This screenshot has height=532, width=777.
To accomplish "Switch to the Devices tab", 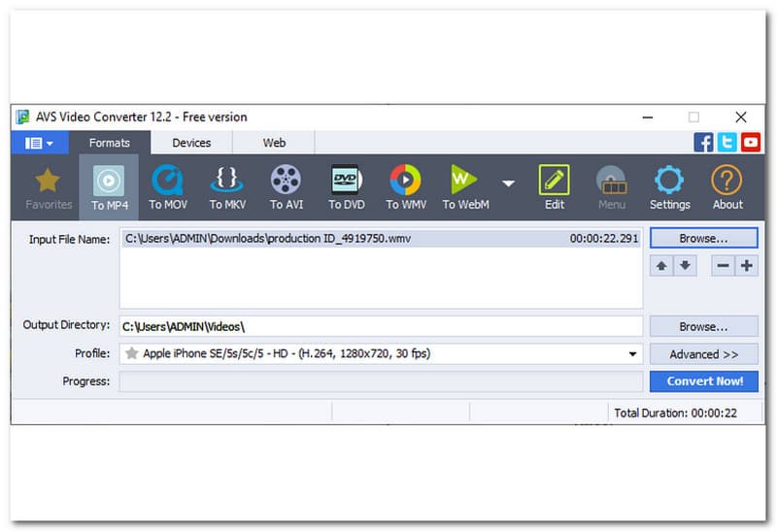I will 191,143.
